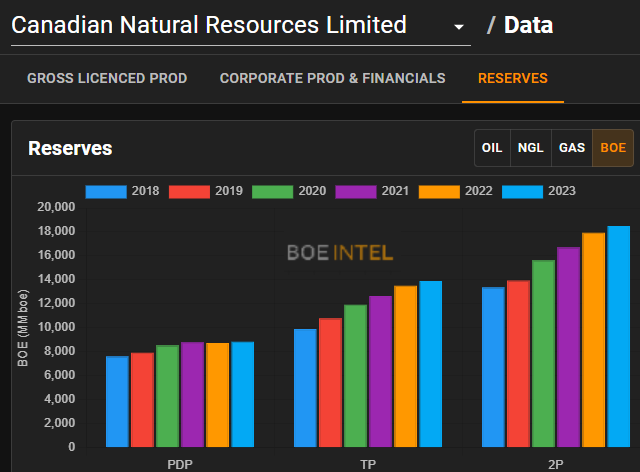The height and width of the screenshot is (472, 640).
Task: Show OIL reserves
Action: pos(492,148)
